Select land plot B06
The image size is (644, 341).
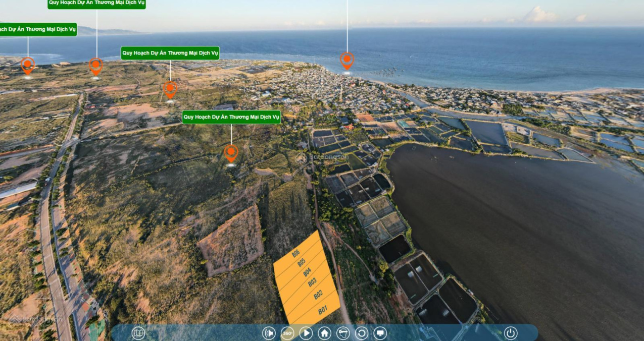click(x=296, y=253)
